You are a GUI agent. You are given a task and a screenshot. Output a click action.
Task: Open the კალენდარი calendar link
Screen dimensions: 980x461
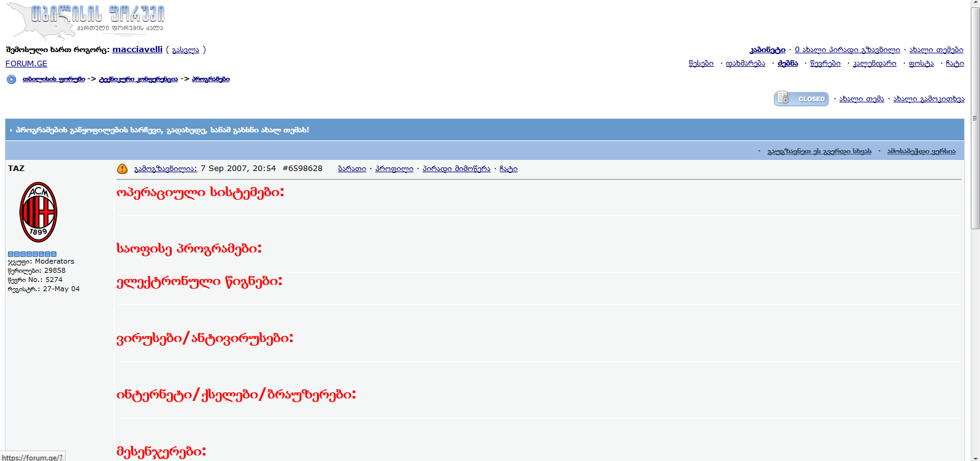(875, 64)
